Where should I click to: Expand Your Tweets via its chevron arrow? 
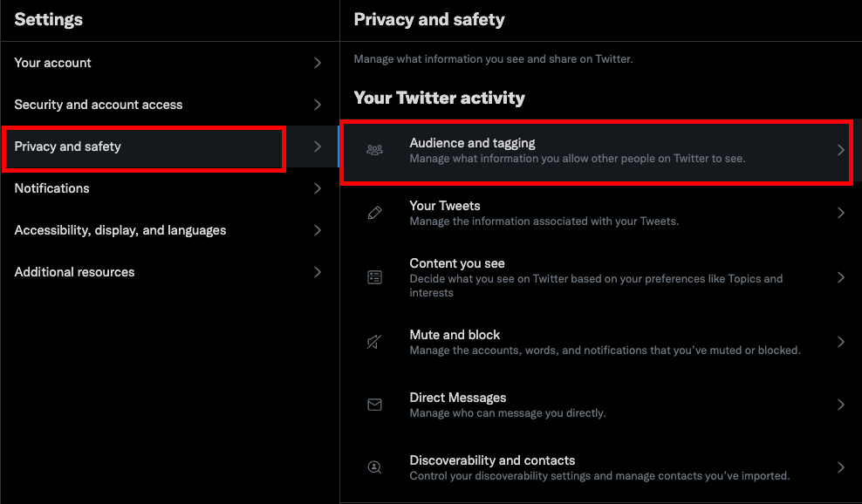point(840,213)
